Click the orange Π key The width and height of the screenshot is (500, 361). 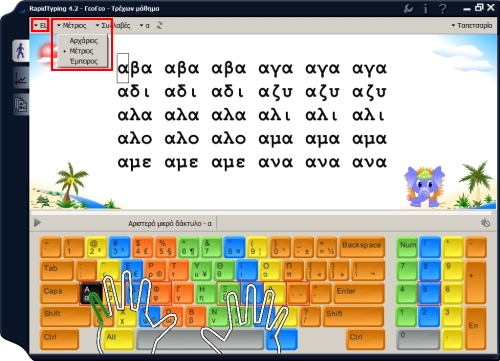coord(294,270)
